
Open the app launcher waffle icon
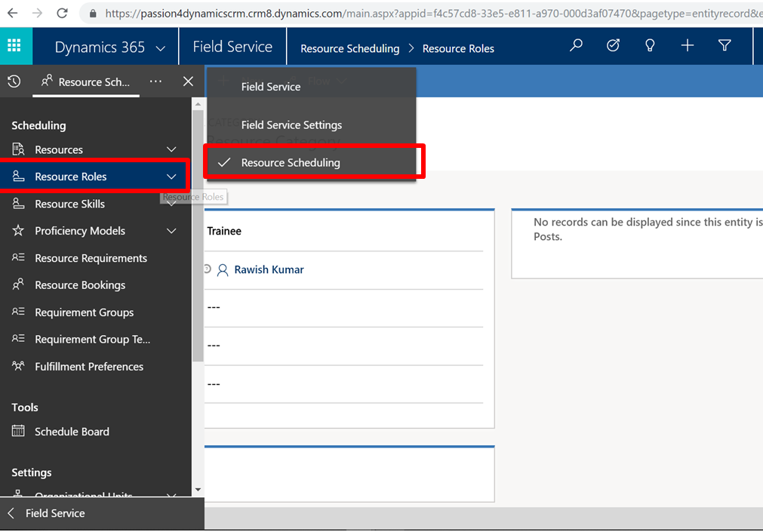tap(14, 46)
